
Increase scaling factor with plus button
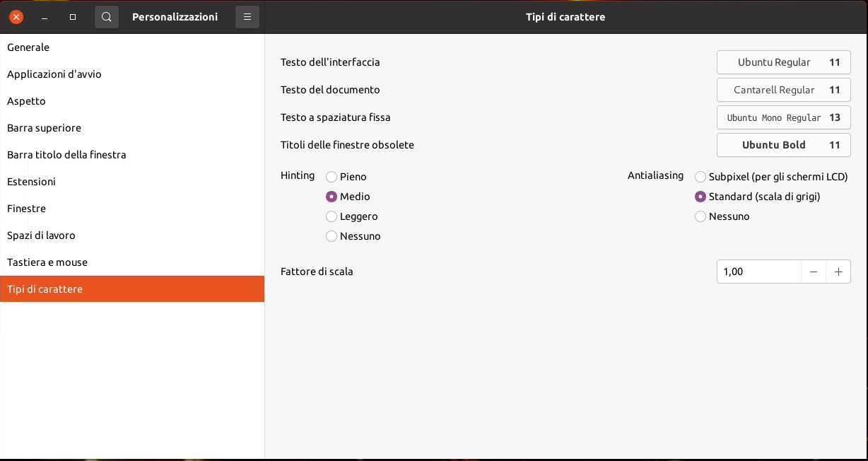[838, 272]
